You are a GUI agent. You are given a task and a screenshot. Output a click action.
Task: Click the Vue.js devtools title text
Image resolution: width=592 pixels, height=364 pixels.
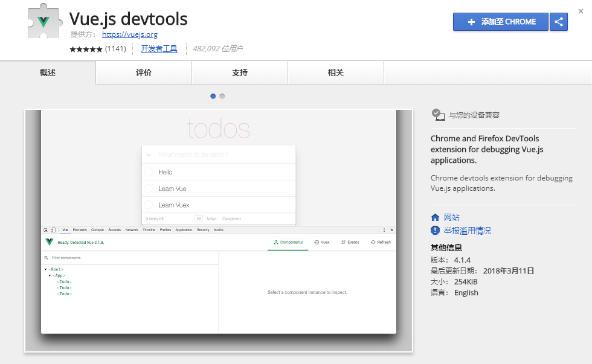tap(128, 19)
